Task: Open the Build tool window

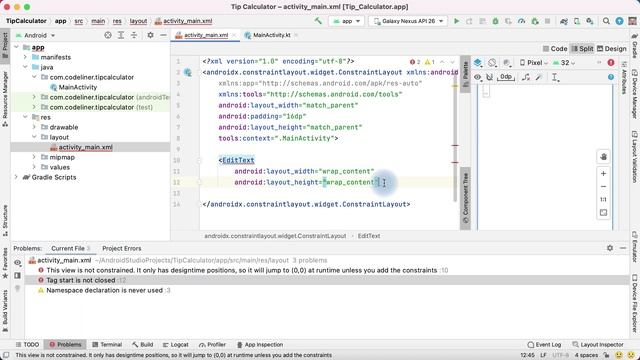Action: pyautogui.click(x=142, y=344)
